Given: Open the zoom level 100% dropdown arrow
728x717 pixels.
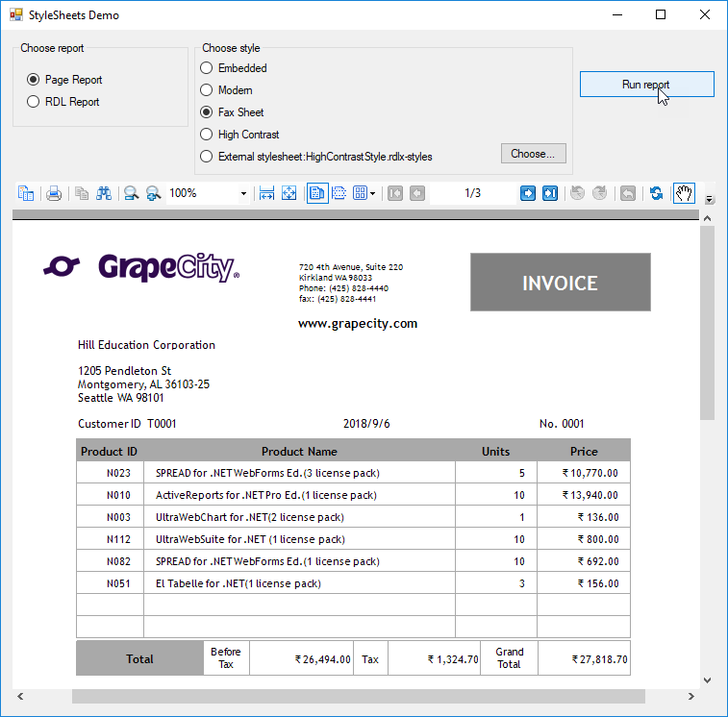Looking at the screenshot, I should 243,193.
